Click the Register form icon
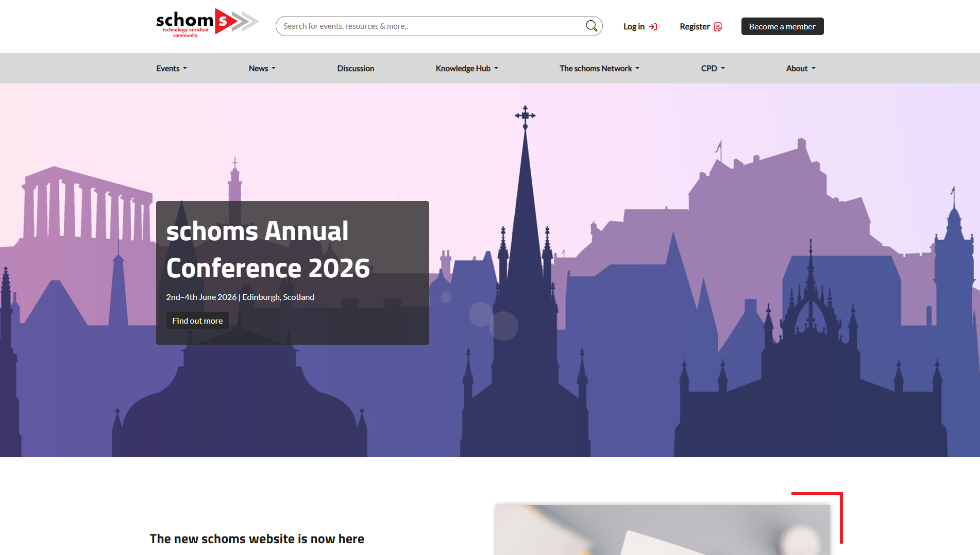Image resolution: width=980 pixels, height=555 pixels. click(x=718, y=27)
